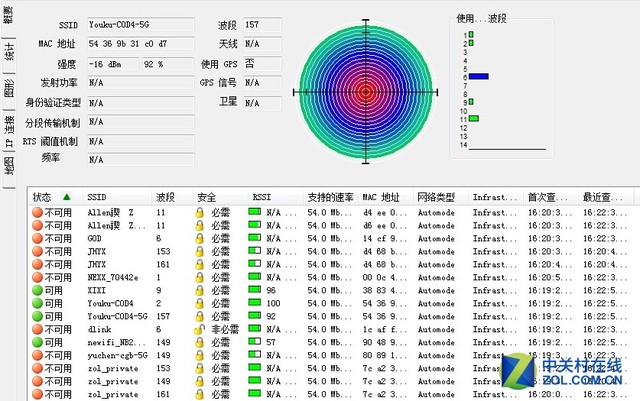Click the MAC cell 90 48 9 of newifi_NB2

click(384, 343)
